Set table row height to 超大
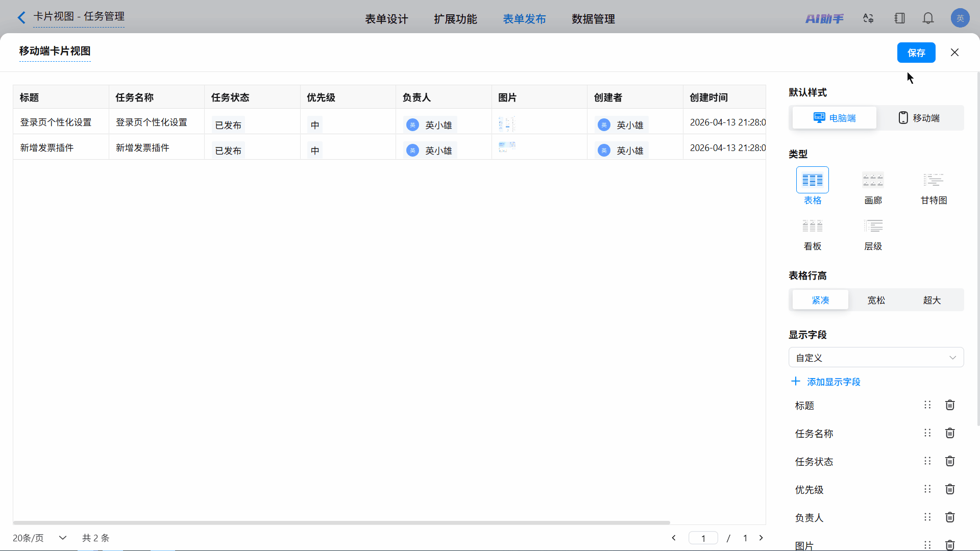The height and width of the screenshot is (551, 980). (932, 300)
